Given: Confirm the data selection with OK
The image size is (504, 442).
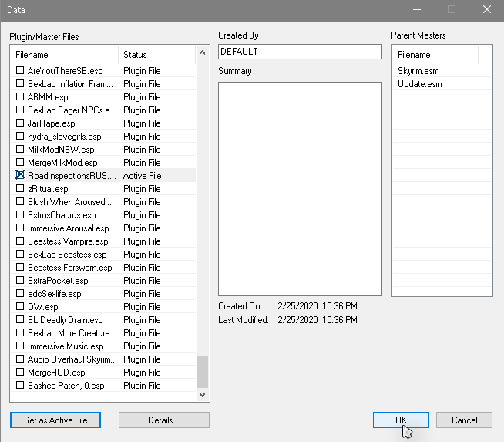Looking at the screenshot, I should click(x=401, y=420).
